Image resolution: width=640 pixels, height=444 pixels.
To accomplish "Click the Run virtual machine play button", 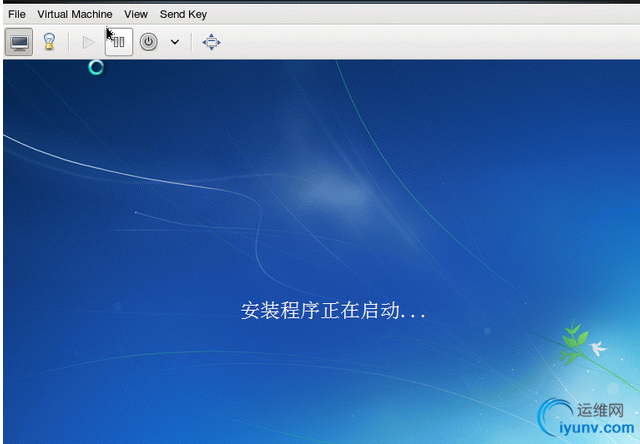I will point(88,42).
